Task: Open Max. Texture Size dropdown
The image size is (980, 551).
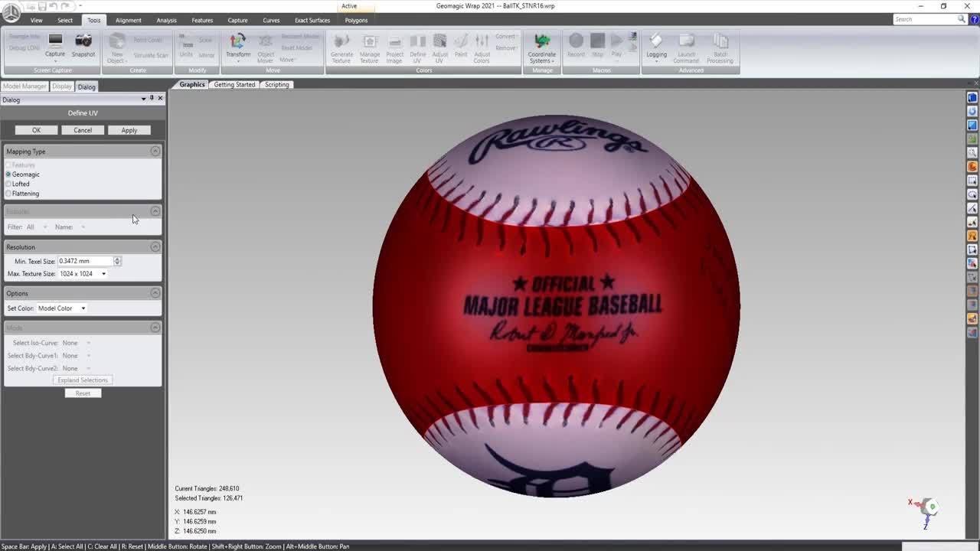Action: pos(83,274)
